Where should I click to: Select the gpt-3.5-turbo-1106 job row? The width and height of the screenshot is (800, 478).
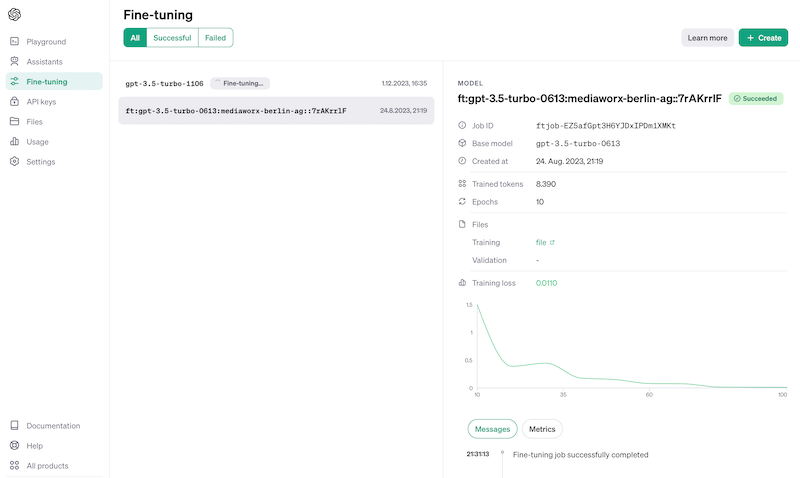tap(276, 83)
